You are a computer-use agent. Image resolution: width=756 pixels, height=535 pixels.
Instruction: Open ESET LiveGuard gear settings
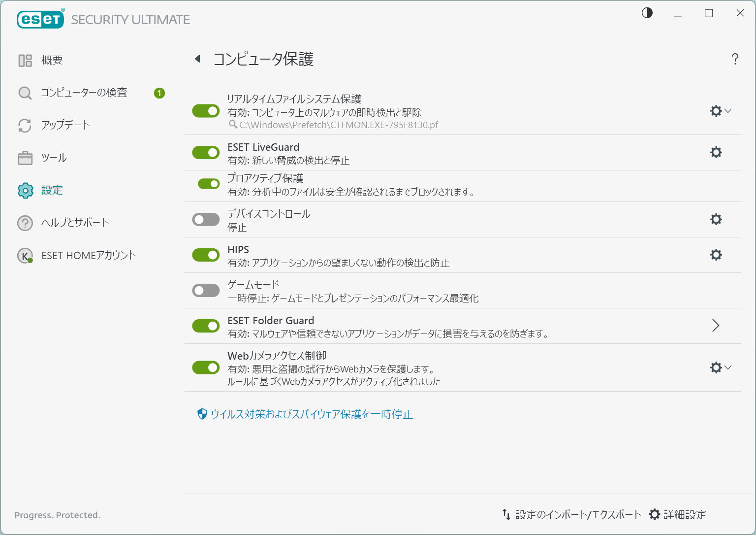[x=716, y=152]
